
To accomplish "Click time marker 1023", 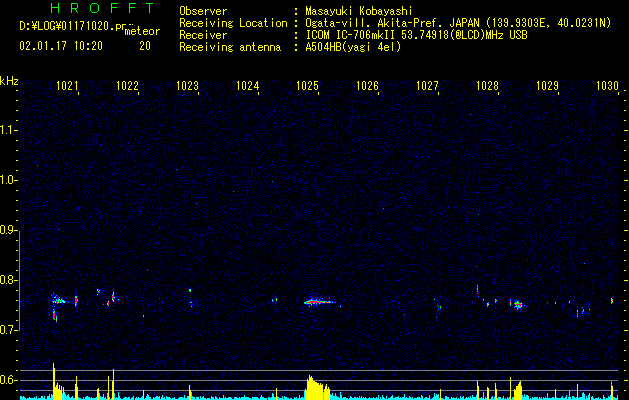I will click(x=187, y=86).
